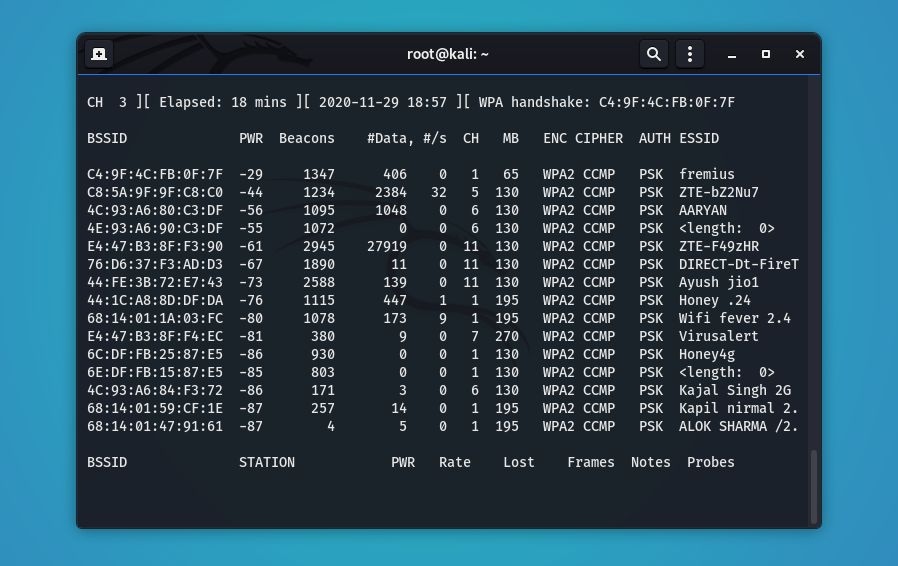Viewport: 898px width, 566px height.
Task: Select BSSID 68:14:01:47:91:61
Action: point(155,427)
